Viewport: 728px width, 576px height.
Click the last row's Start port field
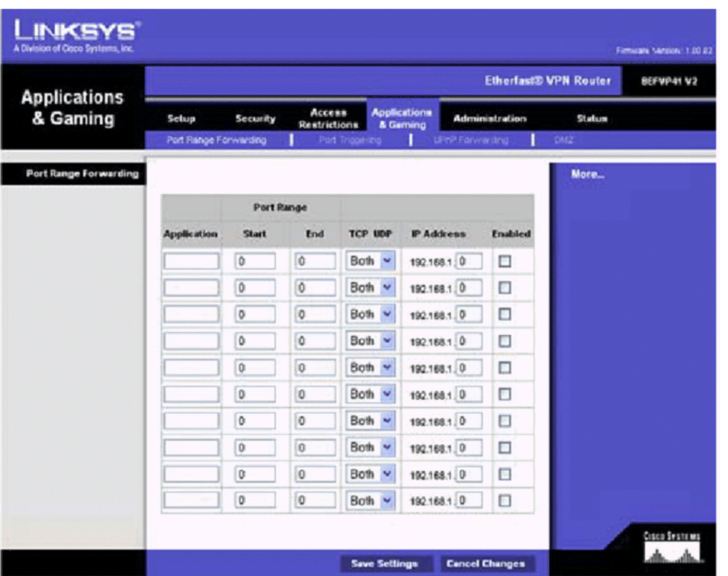click(x=255, y=501)
